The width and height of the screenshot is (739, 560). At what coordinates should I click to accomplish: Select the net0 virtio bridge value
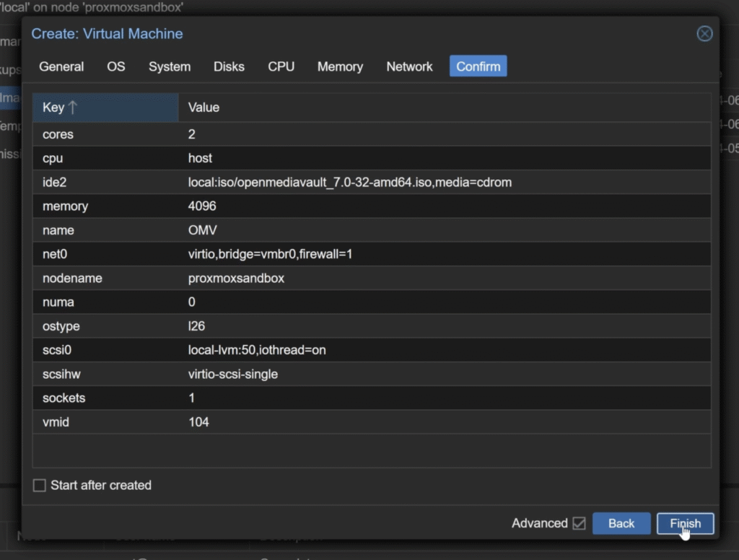coord(270,254)
